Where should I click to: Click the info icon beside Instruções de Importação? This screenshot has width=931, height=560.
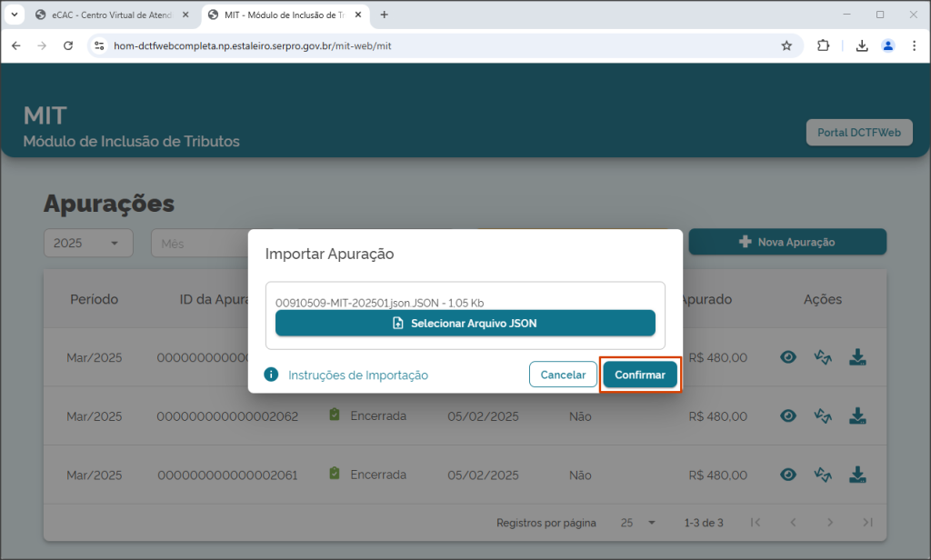[271, 375]
